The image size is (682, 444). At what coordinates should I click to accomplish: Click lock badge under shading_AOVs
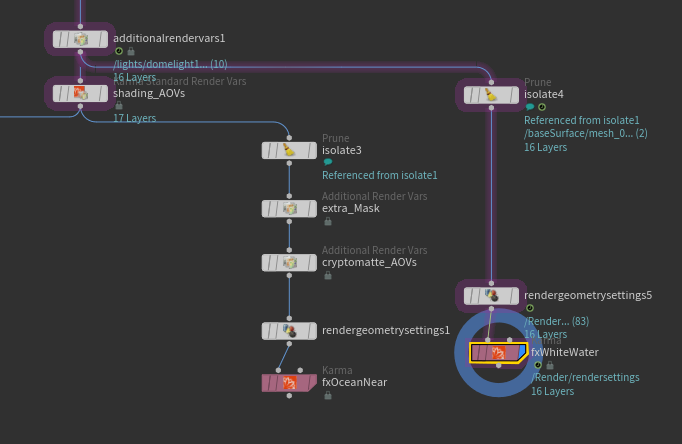tap(119, 105)
